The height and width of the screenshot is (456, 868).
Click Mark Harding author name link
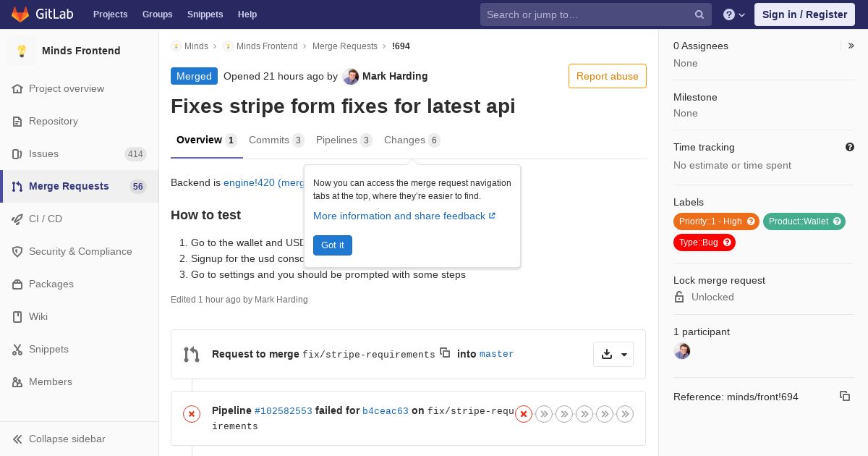point(395,76)
